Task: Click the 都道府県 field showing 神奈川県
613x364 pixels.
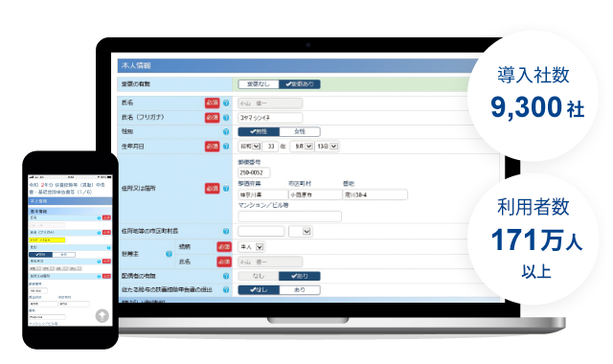Action: point(262,194)
